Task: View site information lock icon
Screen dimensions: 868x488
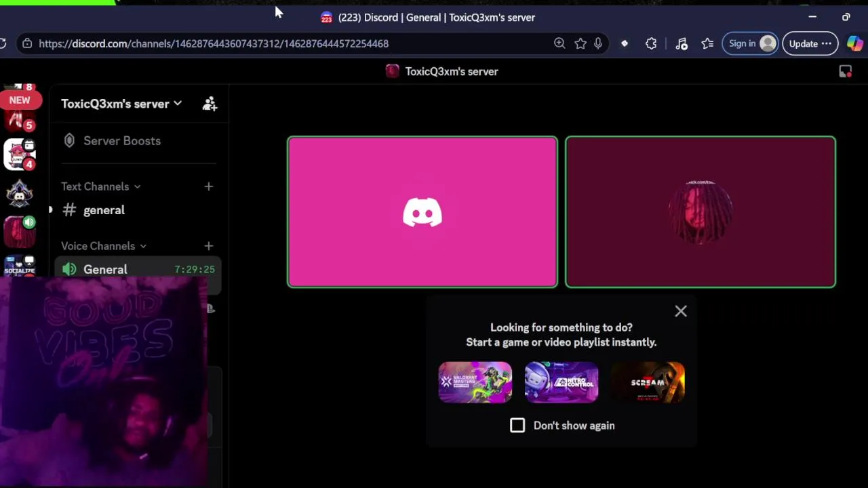Action: [26, 43]
